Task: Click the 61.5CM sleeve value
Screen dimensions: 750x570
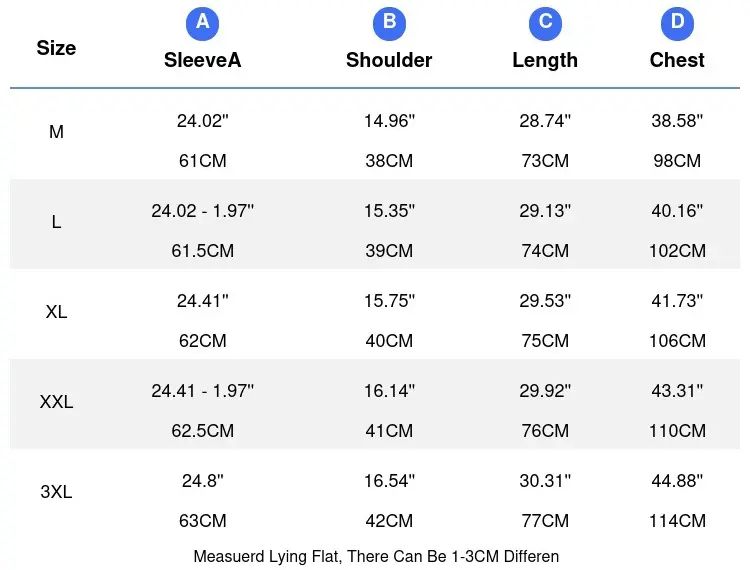Action: tap(203, 251)
